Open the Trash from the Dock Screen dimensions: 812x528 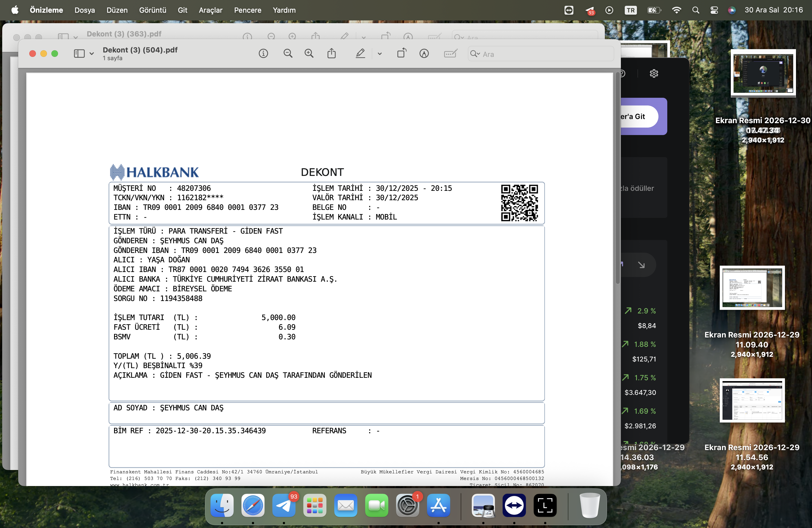click(590, 505)
